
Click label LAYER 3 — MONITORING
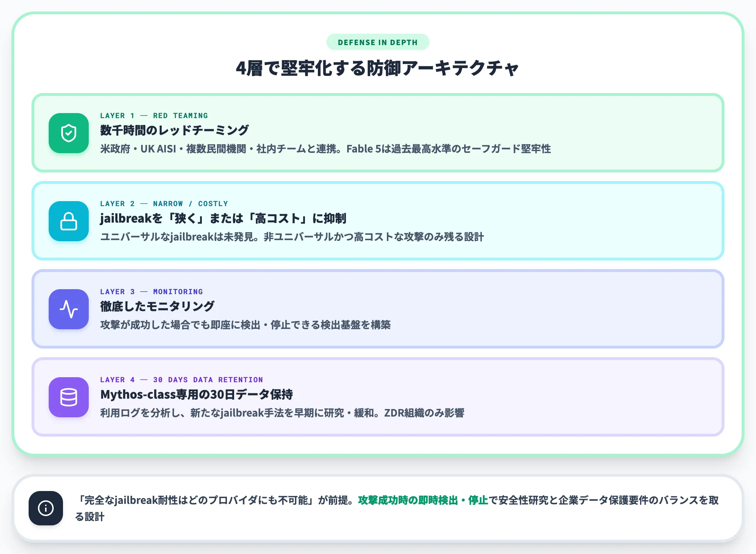coord(151,292)
